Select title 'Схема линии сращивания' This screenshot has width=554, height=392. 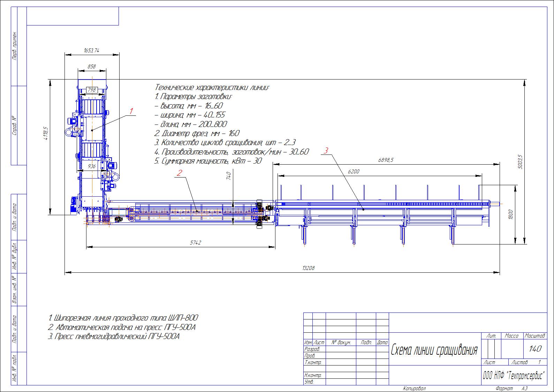[434, 349]
